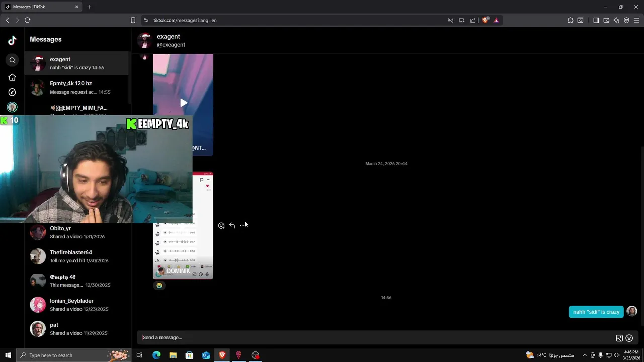
Task: Toggle the browser sidebar panel
Action: tap(596, 20)
